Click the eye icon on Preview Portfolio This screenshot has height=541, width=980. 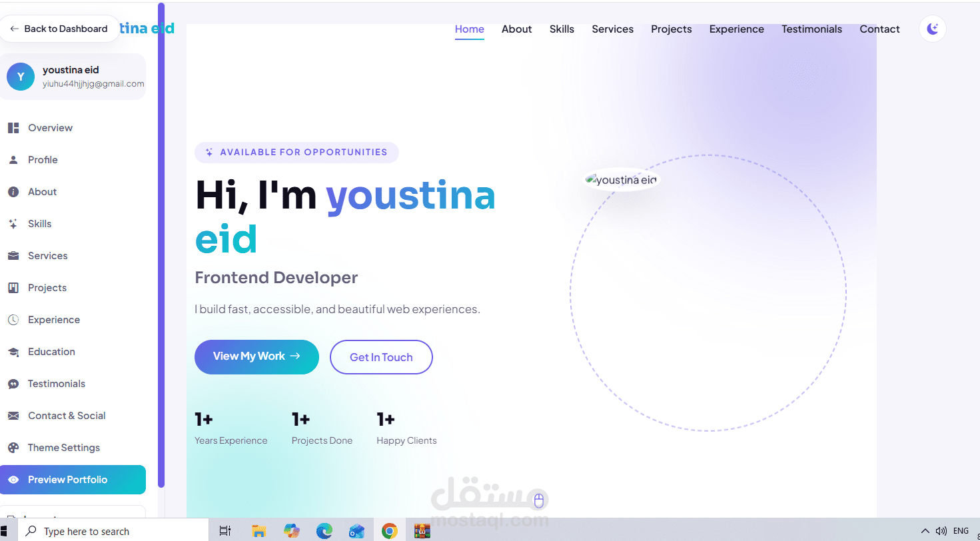(x=13, y=480)
